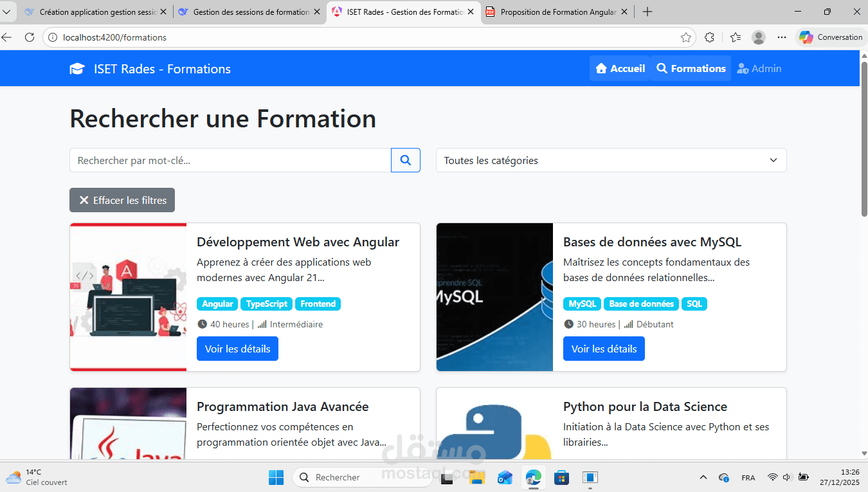This screenshot has width=868, height=492.
Task: Click the 'MySQL' tag badge
Action: [x=583, y=304]
